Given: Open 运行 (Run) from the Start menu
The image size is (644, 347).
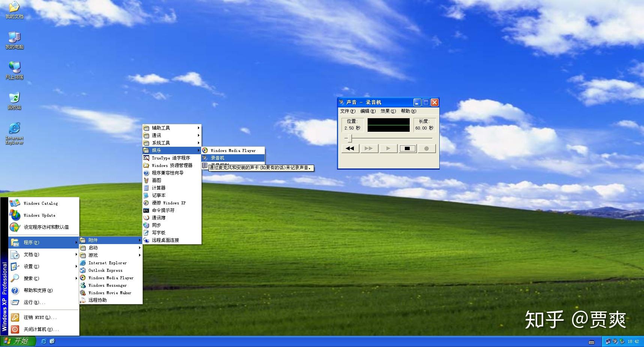Looking at the screenshot, I should pyautogui.click(x=44, y=302).
